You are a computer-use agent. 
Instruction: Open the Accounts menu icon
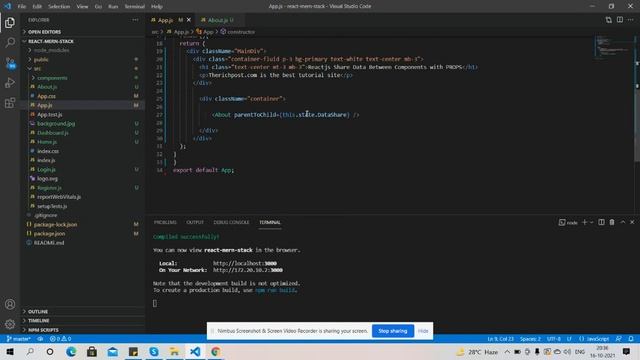pos(10,304)
